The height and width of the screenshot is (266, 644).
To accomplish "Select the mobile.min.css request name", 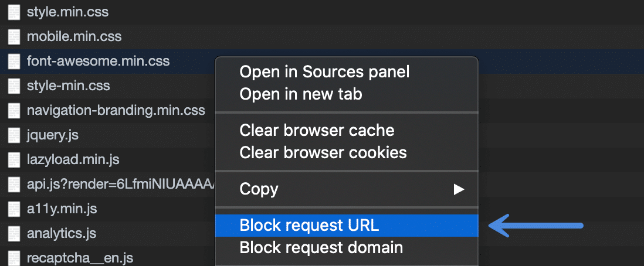I will [74, 36].
